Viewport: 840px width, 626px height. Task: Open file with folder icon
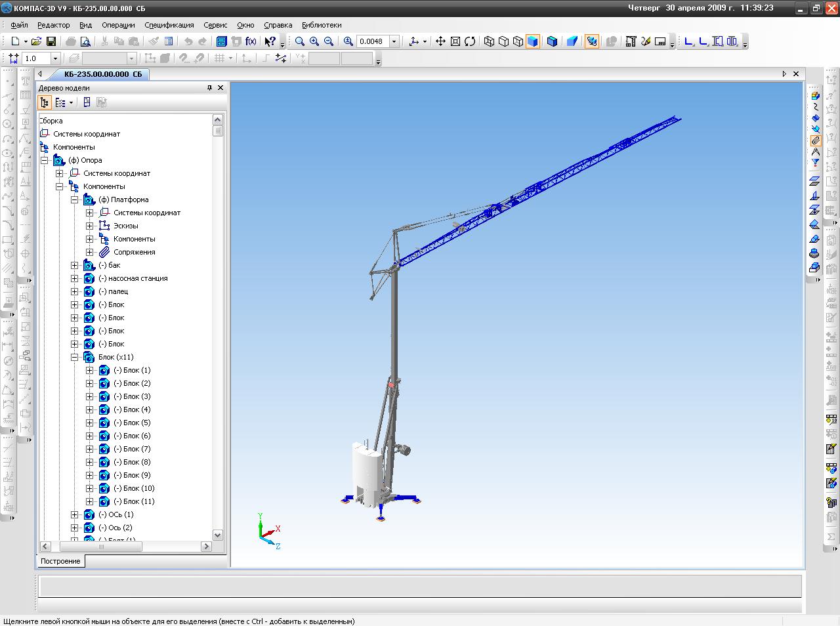[37, 41]
